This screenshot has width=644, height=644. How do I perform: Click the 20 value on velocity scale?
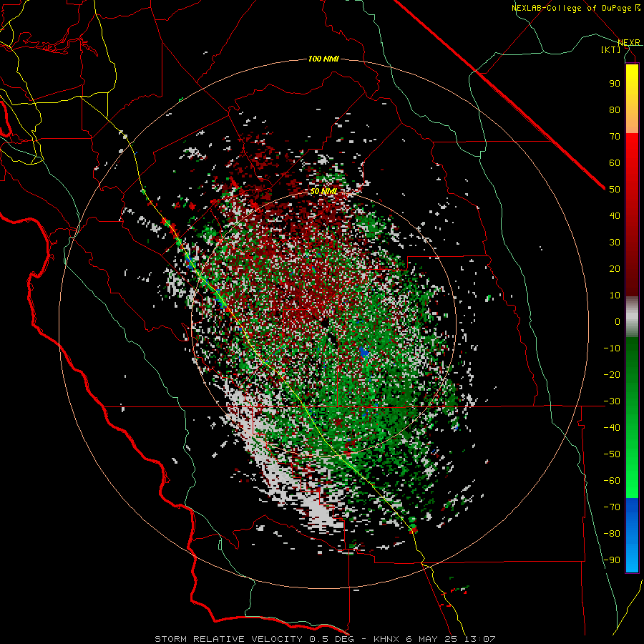[x=615, y=269]
